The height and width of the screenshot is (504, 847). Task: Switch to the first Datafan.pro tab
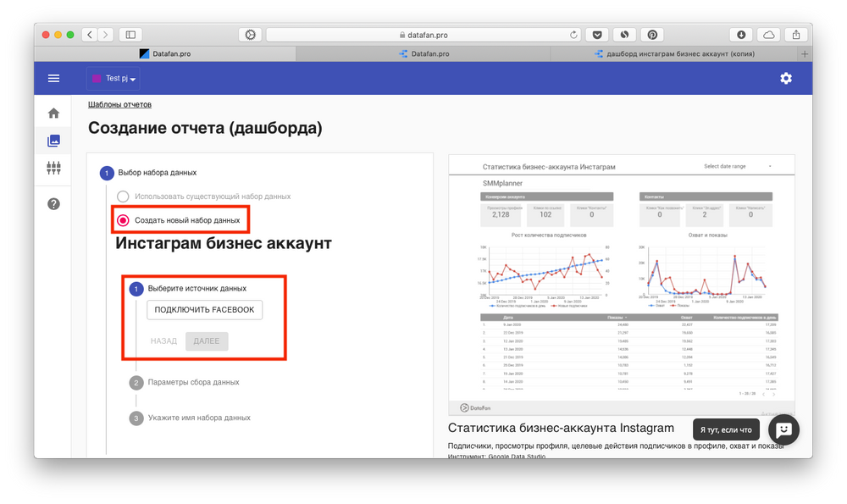click(x=165, y=53)
